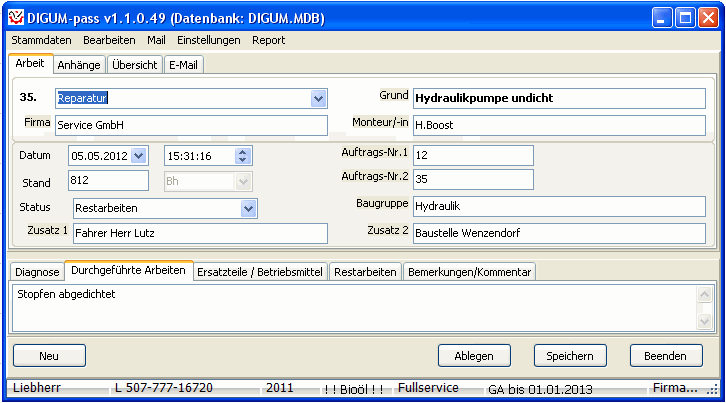Click the Neu button
The image size is (726, 403).
click(49, 356)
